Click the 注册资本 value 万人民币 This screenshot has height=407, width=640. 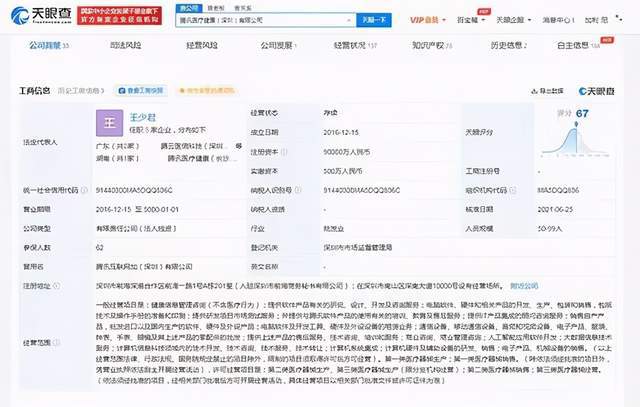(x=347, y=152)
